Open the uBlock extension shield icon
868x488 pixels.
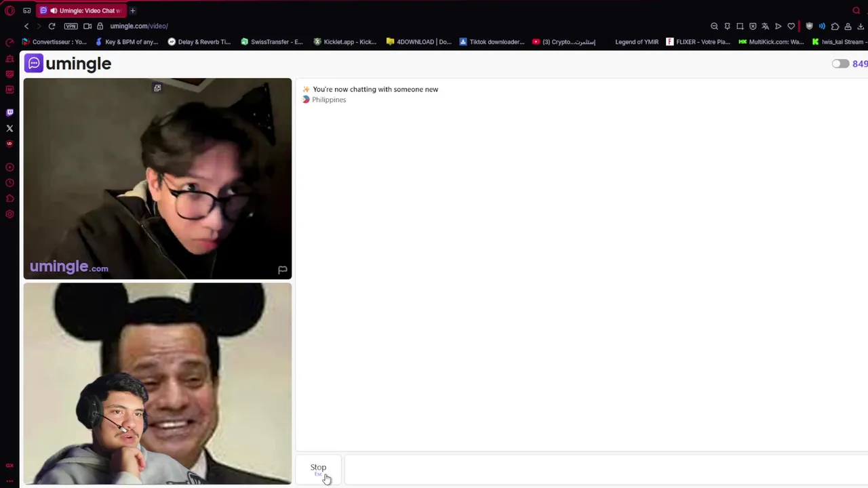click(x=809, y=26)
